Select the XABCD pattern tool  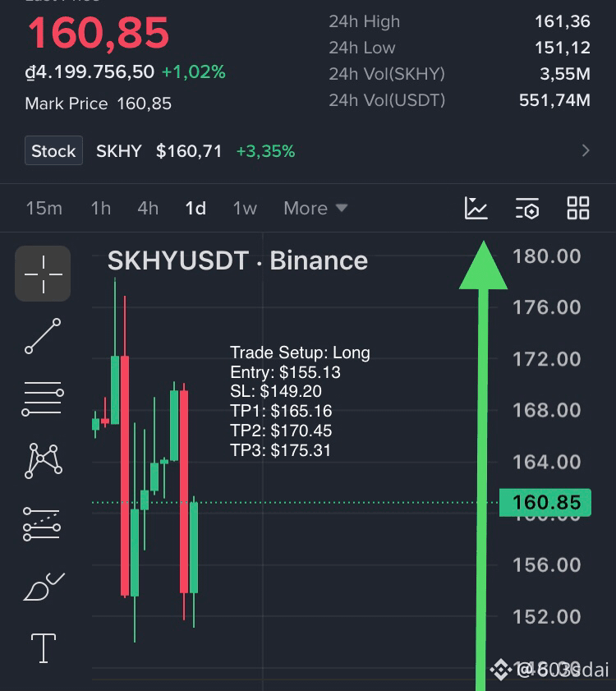tap(44, 461)
